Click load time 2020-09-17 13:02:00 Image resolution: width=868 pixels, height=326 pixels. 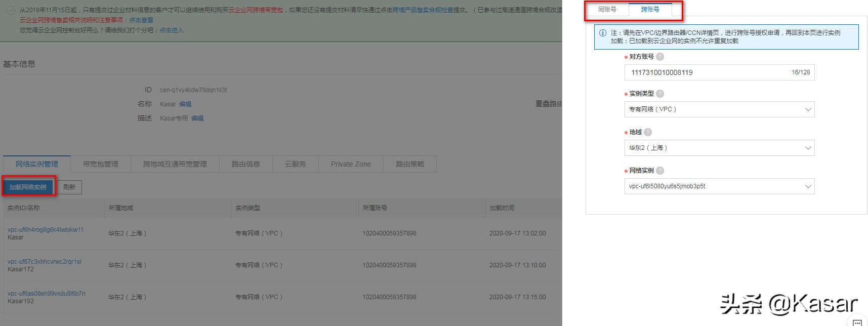coord(518,233)
